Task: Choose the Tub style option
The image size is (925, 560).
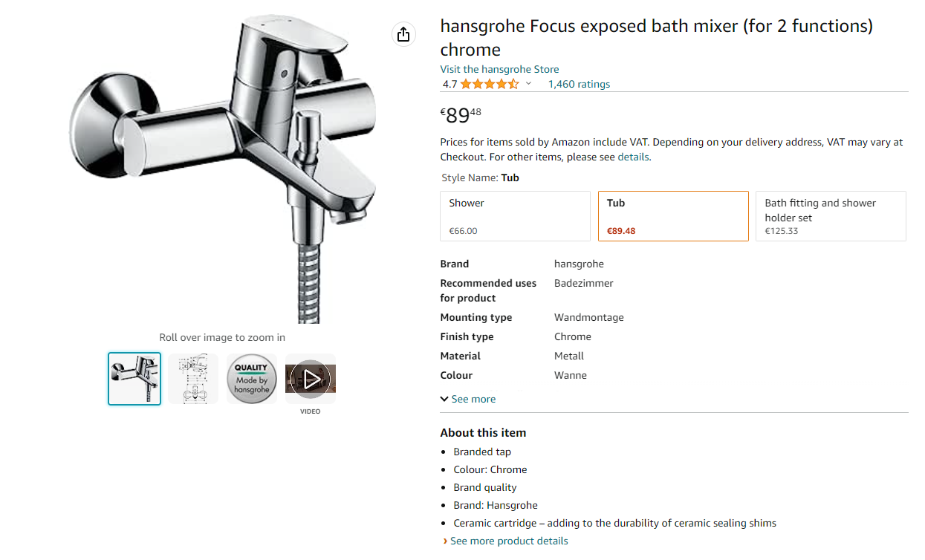Action: (673, 216)
